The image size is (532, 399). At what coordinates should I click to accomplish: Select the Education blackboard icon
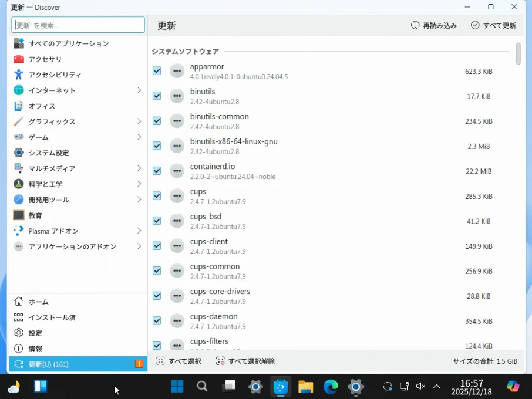(x=19, y=215)
